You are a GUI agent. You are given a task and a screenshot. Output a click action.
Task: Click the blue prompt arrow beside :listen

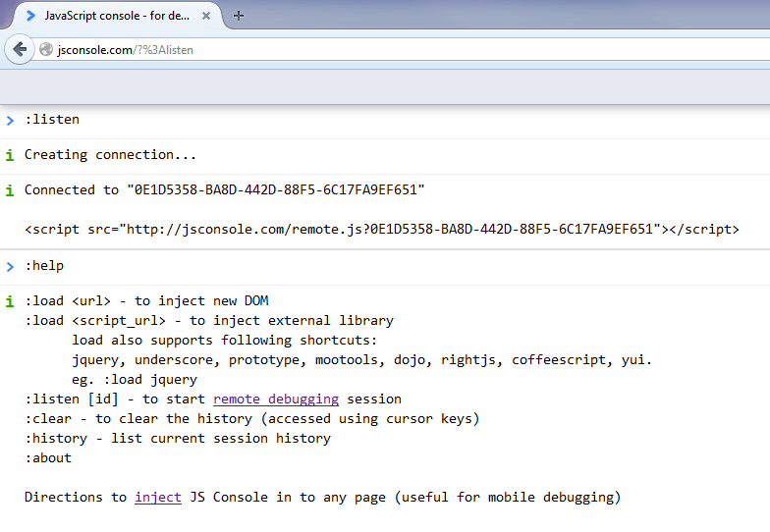10,120
